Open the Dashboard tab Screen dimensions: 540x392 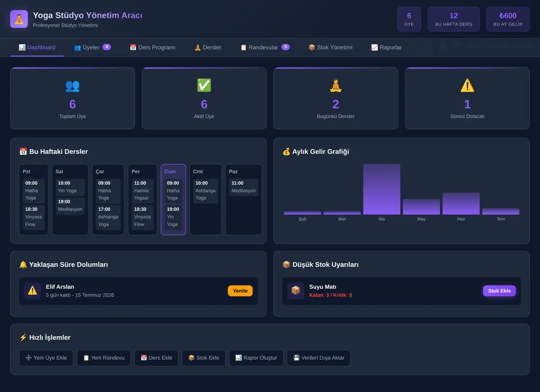click(37, 47)
